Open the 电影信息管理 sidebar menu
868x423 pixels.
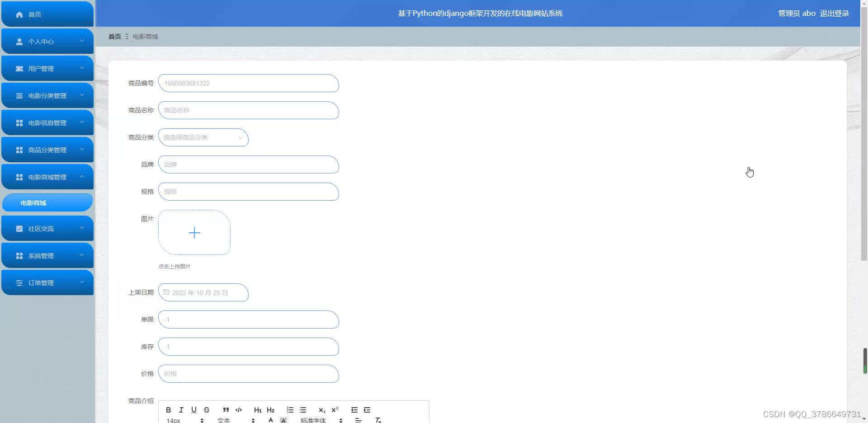pyautogui.click(x=47, y=122)
